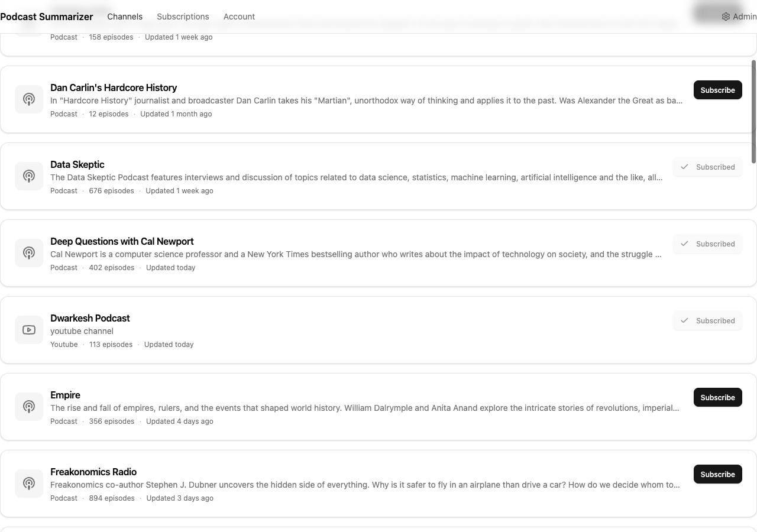Click the Dwarkesh Podcast youtube channel icon
Image resolution: width=757 pixels, height=532 pixels.
click(x=28, y=329)
